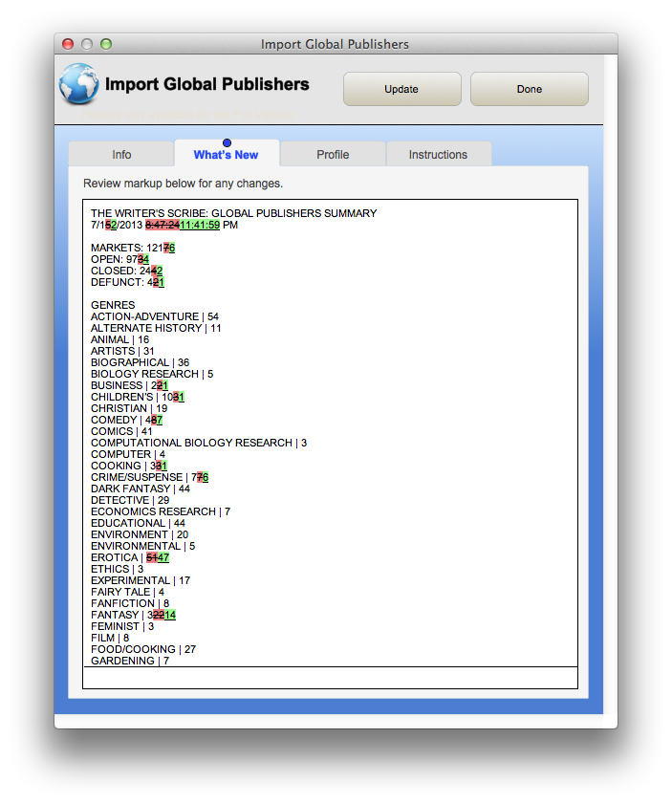This screenshot has width=672, height=804.
Task: Select the ALTERNATE HISTORY | 11 row
Action: point(156,328)
